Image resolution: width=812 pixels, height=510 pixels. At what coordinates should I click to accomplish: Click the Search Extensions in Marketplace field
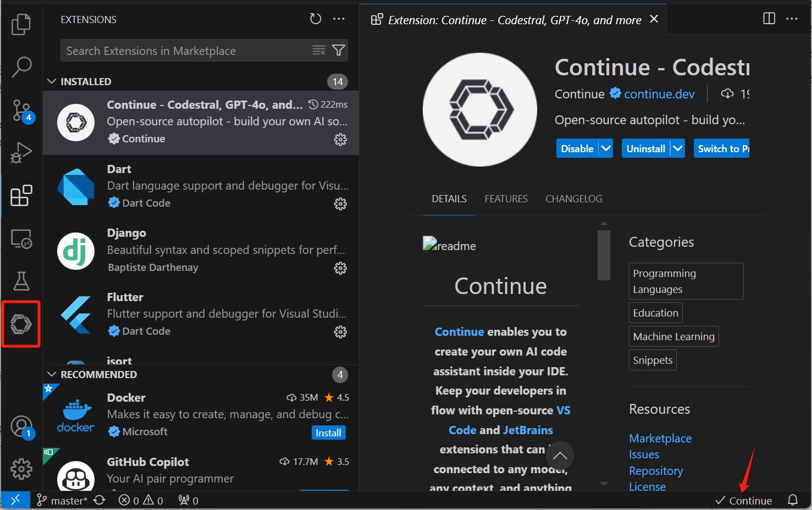pyautogui.click(x=187, y=51)
